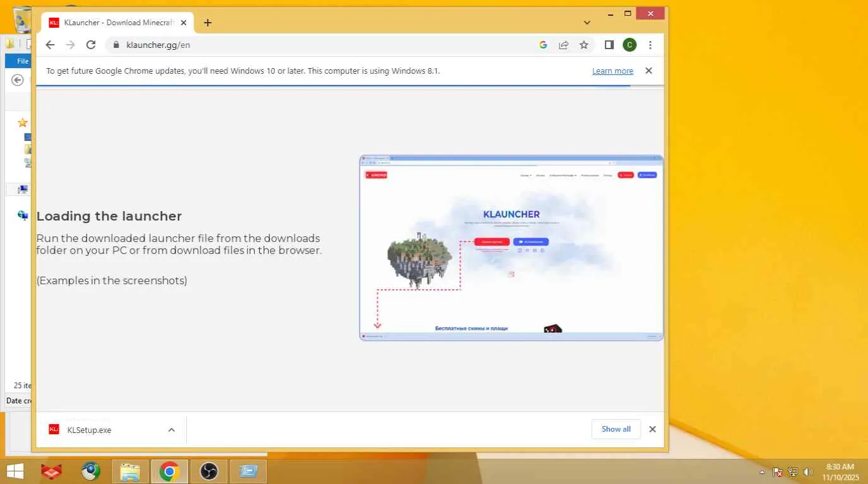The width and height of the screenshot is (868, 484).
Task: Launch the red fox taskbar app
Action: pyautogui.click(x=51, y=471)
